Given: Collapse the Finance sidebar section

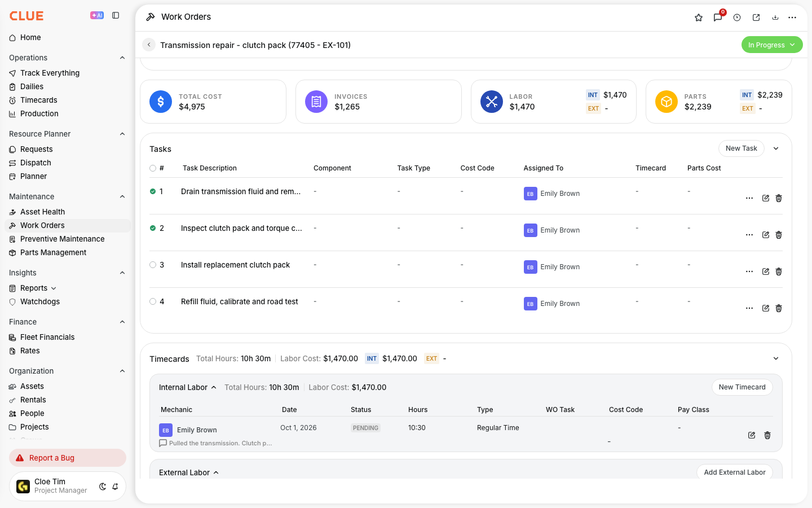Looking at the screenshot, I should tap(122, 322).
